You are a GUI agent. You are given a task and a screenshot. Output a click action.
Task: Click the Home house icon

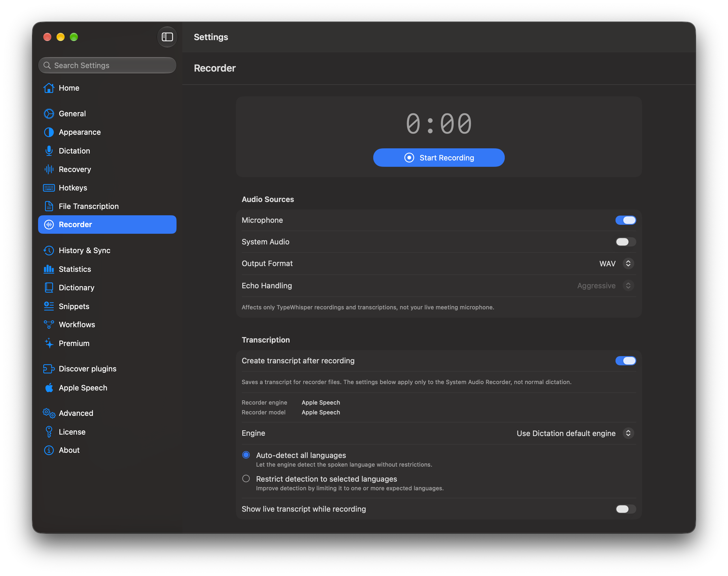coord(49,88)
